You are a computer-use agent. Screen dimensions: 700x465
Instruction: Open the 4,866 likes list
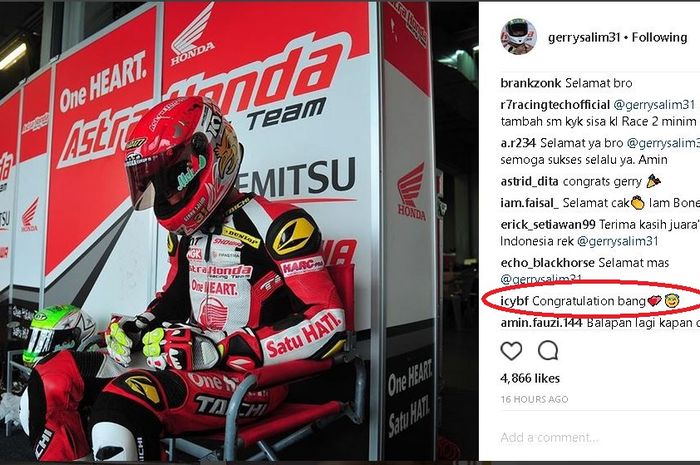(530, 378)
